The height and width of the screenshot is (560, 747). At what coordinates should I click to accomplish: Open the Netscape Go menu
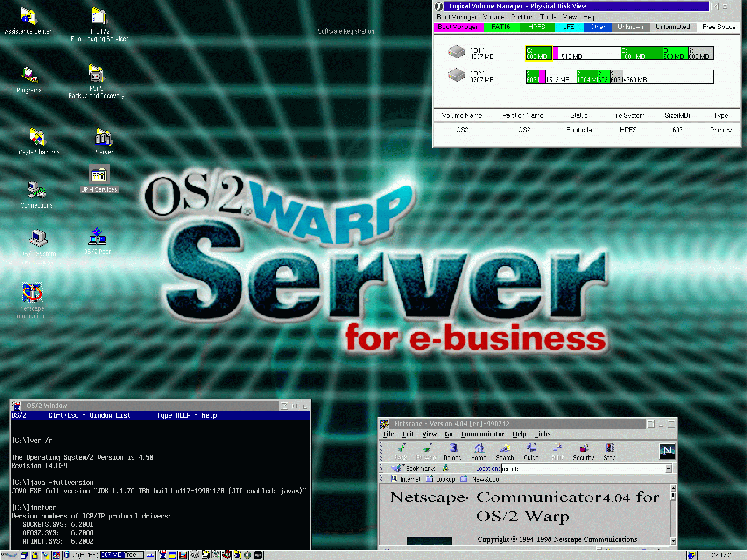(x=449, y=434)
